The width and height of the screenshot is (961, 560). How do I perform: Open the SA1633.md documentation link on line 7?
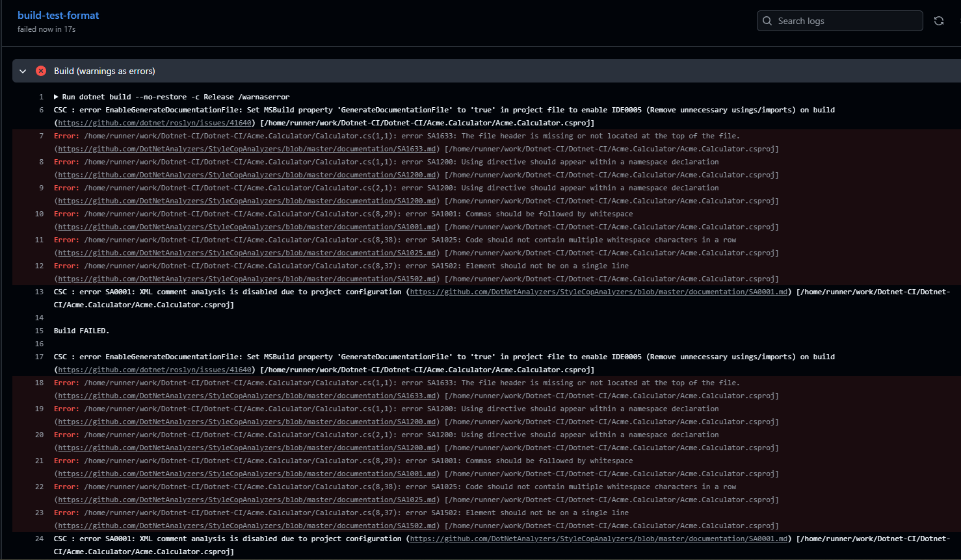[x=247, y=149]
